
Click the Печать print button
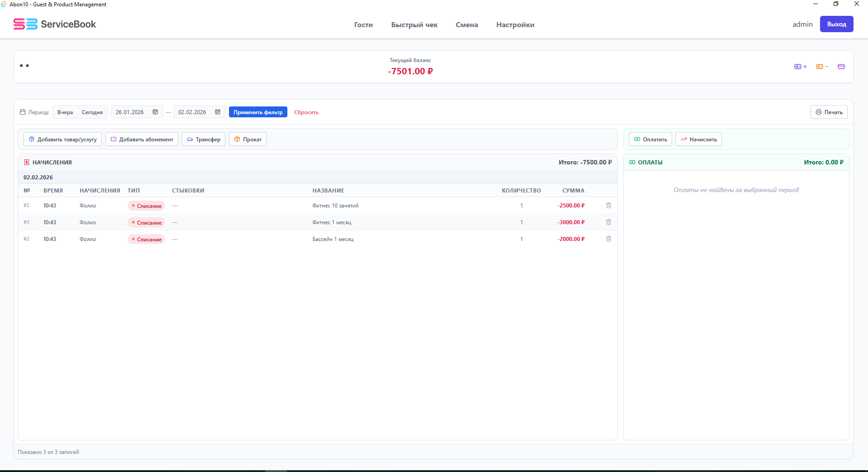click(x=829, y=112)
